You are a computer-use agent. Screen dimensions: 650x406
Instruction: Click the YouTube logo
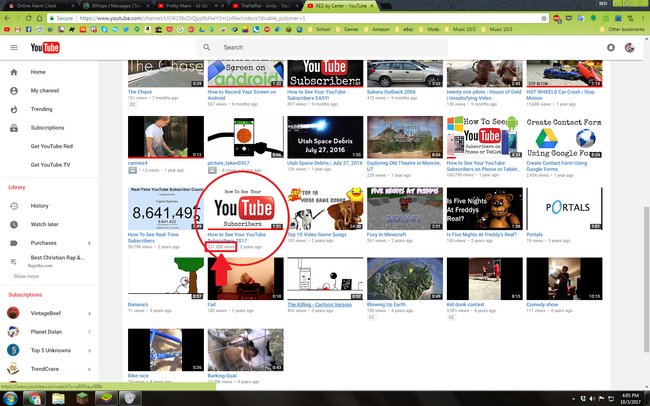45,48
